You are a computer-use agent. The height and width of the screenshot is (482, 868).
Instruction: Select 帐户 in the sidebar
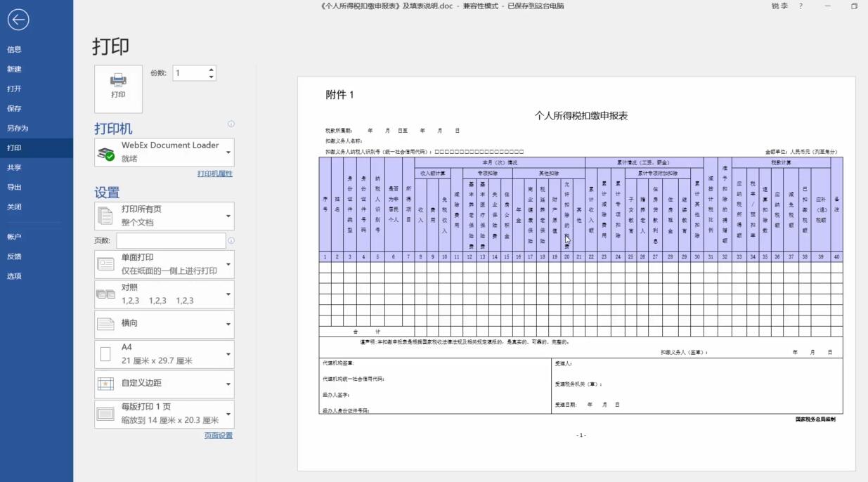coord(37,237)
